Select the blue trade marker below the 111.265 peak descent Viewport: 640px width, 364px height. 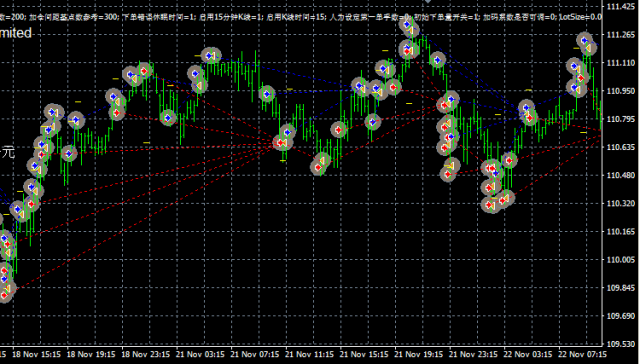(438, 60)
